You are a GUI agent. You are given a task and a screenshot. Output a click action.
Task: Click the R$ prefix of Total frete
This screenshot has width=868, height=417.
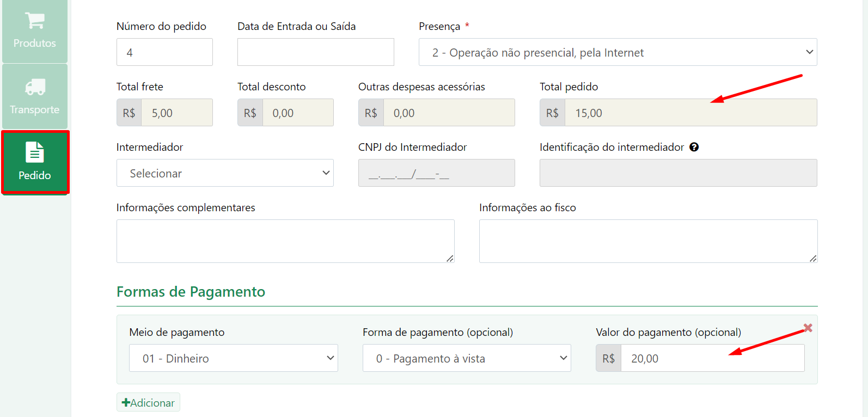(x=129, y=113)
